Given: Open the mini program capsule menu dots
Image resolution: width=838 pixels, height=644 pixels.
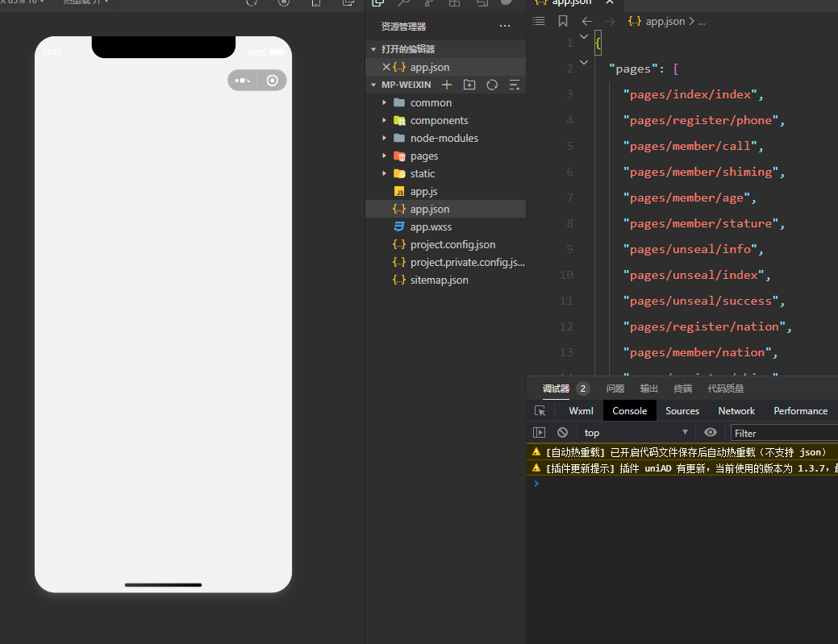Looking at the screenshot, I should pos(242,81).
